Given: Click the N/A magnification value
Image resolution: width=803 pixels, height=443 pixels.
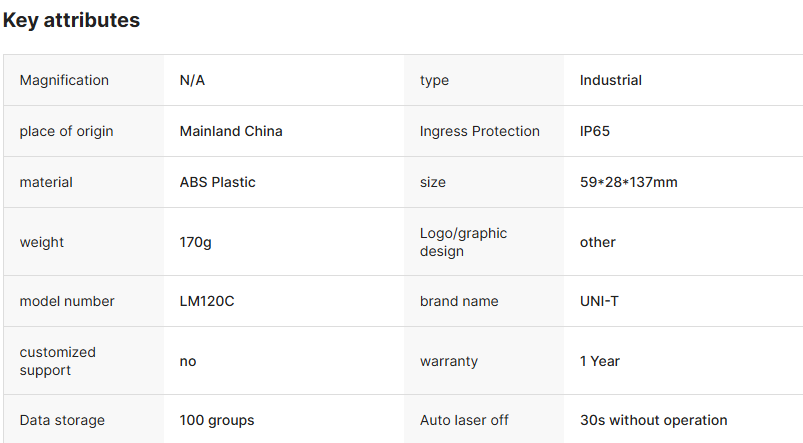Looking at the screenshot, I should (192, 80).
